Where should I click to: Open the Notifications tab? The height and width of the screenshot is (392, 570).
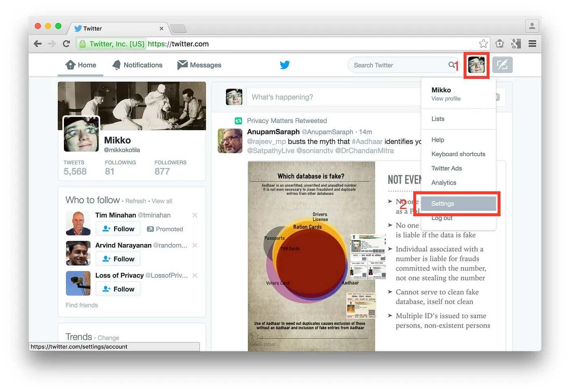coord(137,65)
